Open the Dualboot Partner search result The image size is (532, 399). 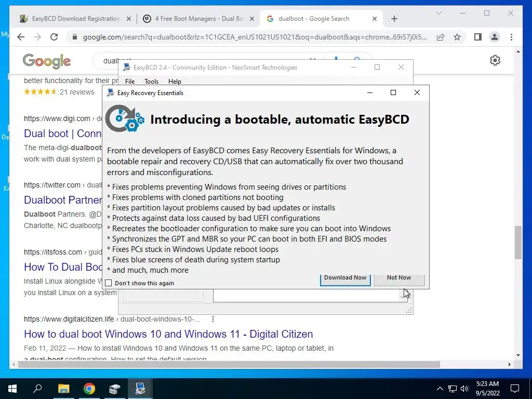pos(63,200)
